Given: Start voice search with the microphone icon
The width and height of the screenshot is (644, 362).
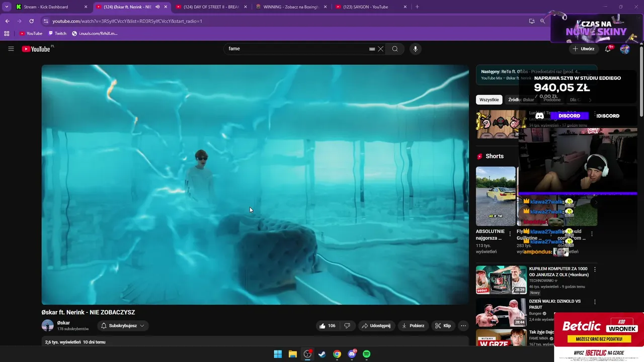Looking at the screenshot, I should [x=415, y=49].
